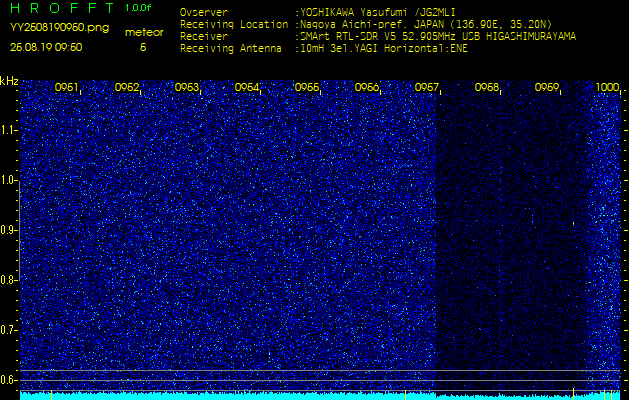Image resolution: width=629 pixels, height=400 pixels.
Task: Click the 1000 time axis label
Action: click(607, 87)
